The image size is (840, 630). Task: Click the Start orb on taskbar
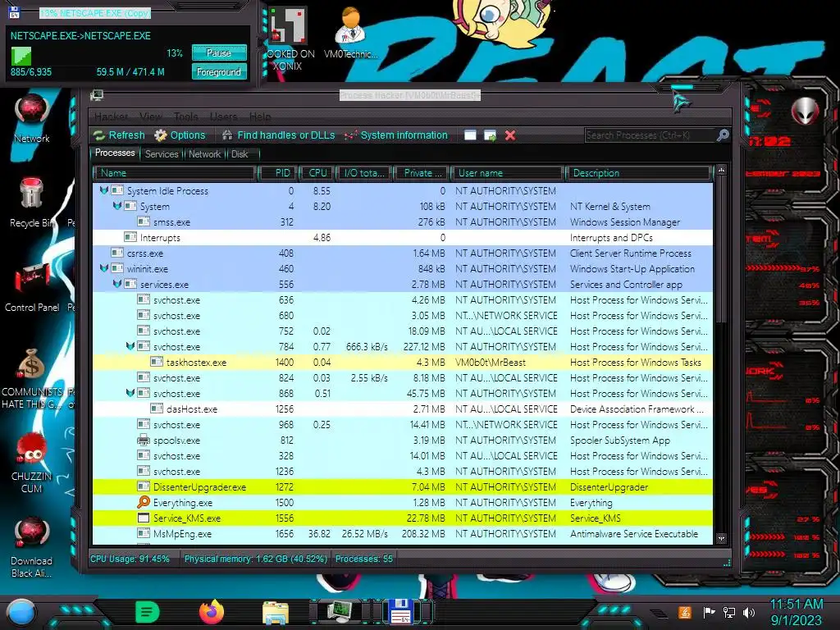[21, 612]
